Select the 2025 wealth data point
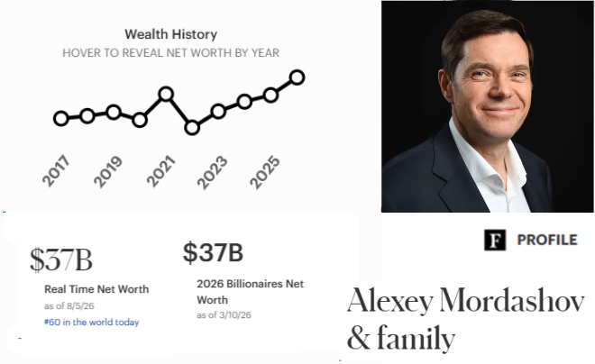 pos(270,95)
